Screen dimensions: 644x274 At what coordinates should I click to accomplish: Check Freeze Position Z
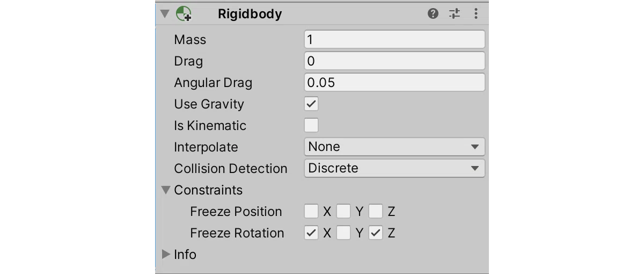click(376, 211)
